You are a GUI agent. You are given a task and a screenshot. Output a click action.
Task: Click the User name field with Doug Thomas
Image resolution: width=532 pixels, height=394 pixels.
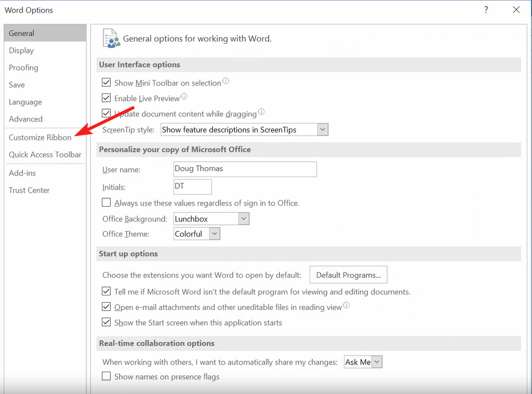(x=245, y=169)
